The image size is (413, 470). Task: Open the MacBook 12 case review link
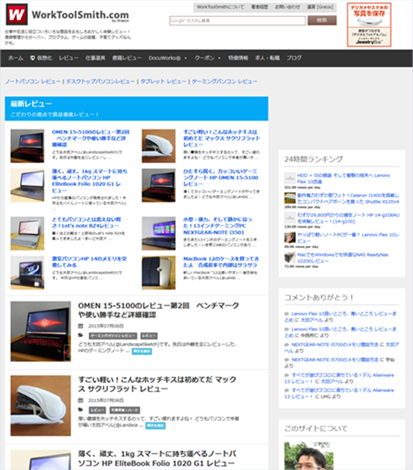click(221, 262)
